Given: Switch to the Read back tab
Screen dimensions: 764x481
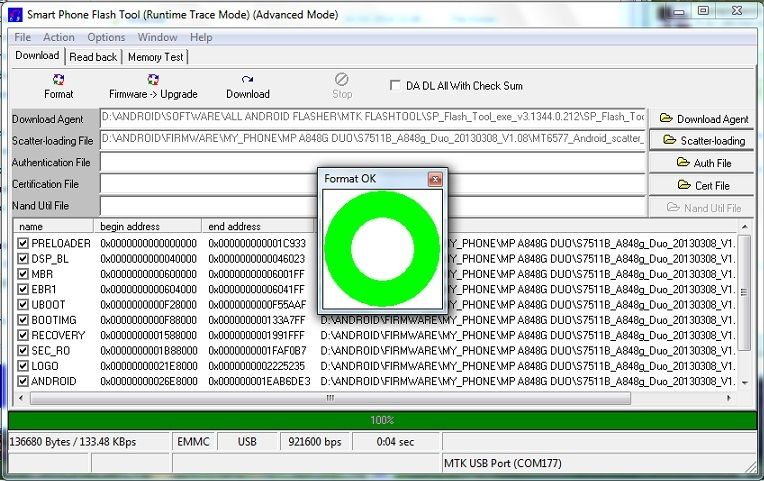Looking at the screenshot, I should coord(93,57).
